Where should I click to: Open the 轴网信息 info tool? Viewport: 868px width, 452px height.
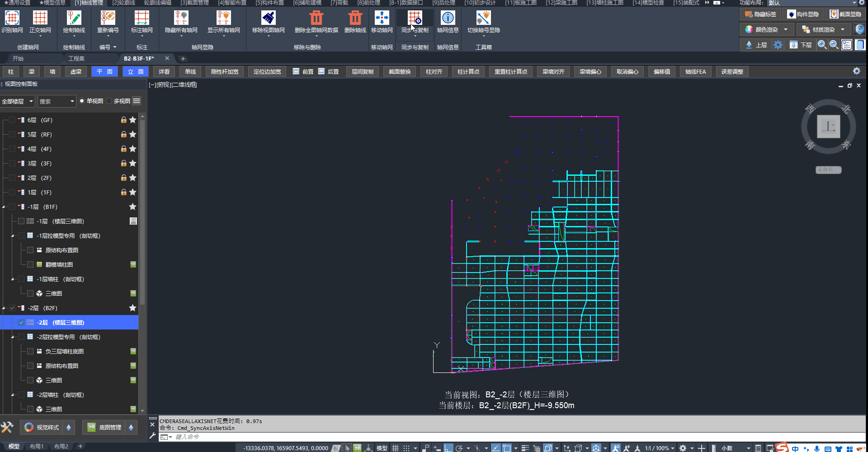448,18
